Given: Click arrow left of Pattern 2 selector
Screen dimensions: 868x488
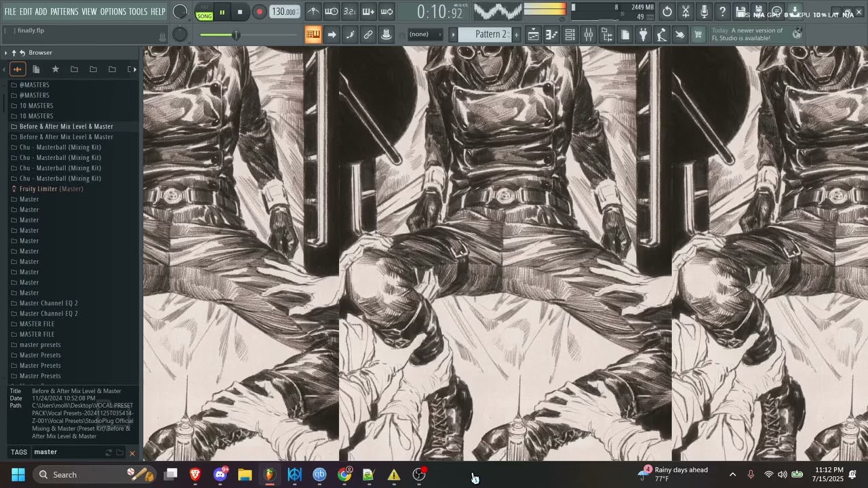Looking at the screenshot, I should tap(454, 35).
